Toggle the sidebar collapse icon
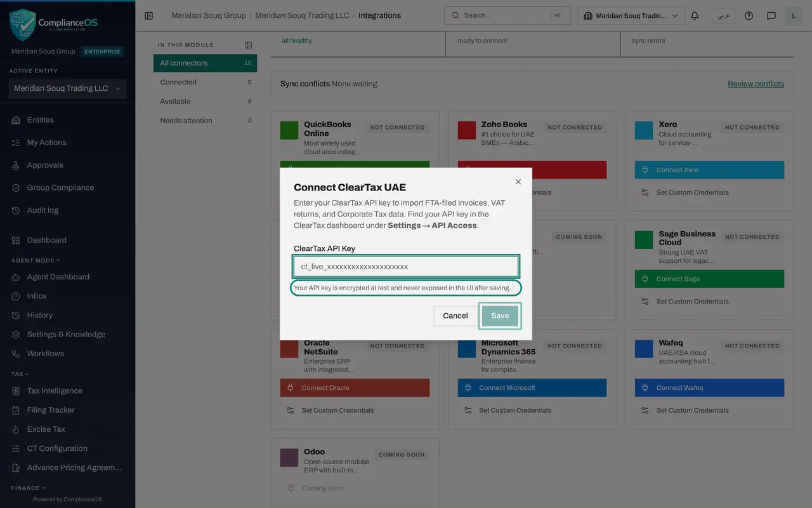The width and height of the screenshot is (812, 508). pos(149,15)
